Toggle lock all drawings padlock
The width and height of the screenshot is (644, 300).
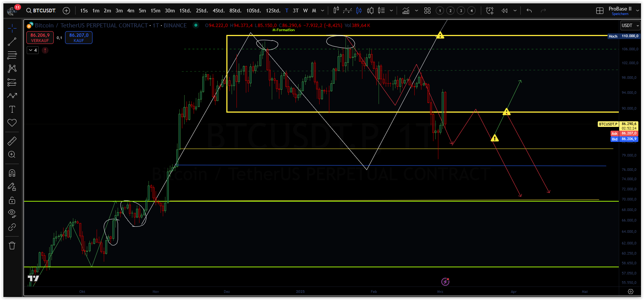click(x=12, y=200)
